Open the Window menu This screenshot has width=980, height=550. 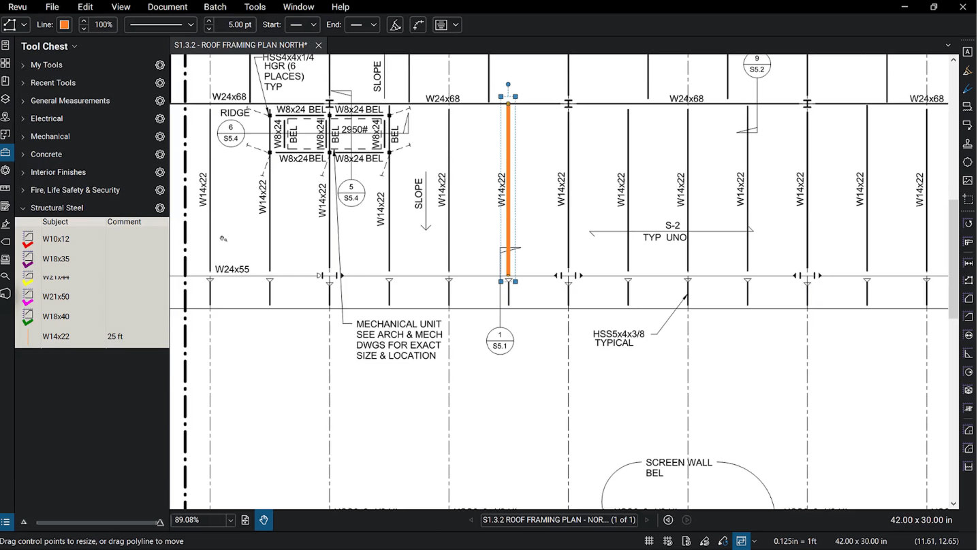pos(298,7)
